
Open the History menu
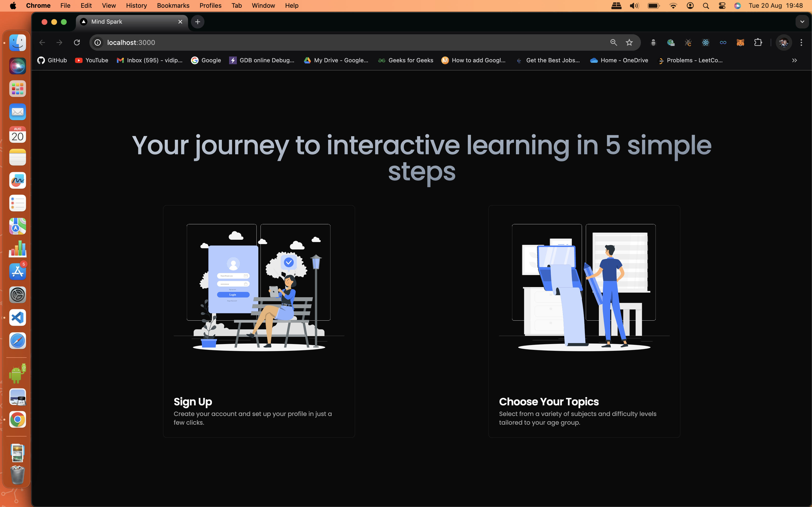(136, 5)
